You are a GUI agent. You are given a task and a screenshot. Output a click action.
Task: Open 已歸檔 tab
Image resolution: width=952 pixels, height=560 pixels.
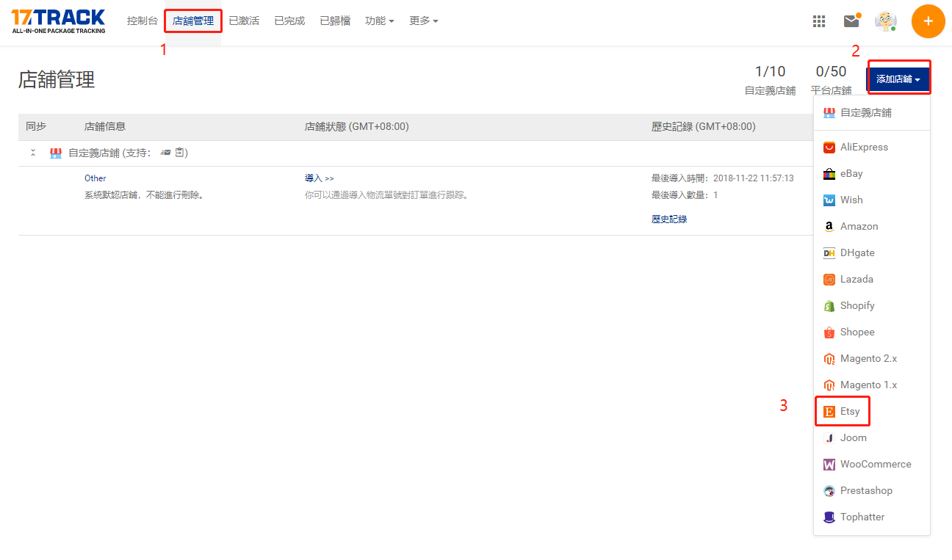click(x=335, y=21)
